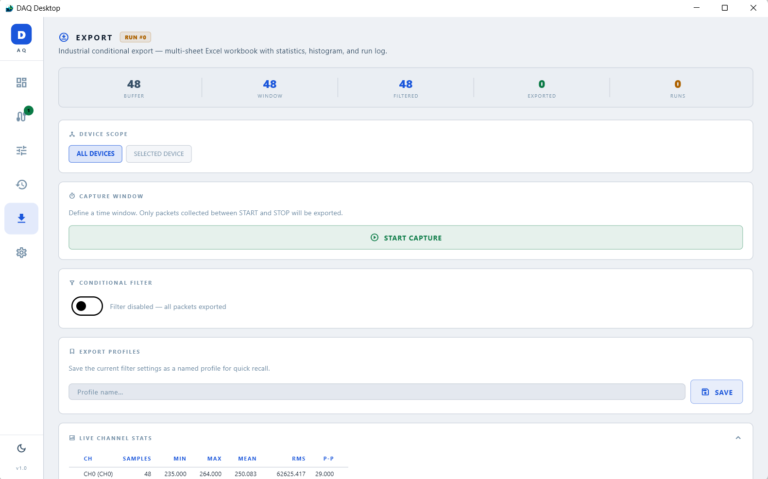Open the sensor devices sidebar icon with badge
Image resolution: width=768 pixels, height=479 pixels.
pyautogui.click(x=22, y=116)
